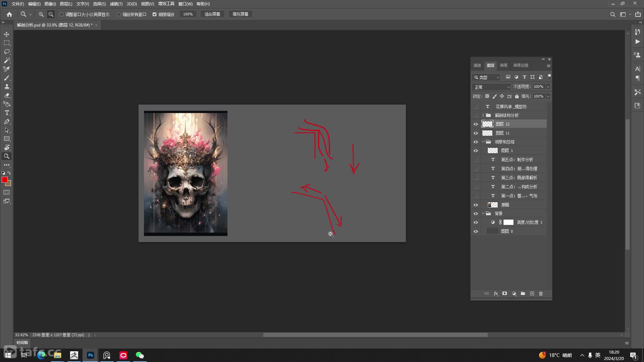Collapse the 观察和总结 group

[x=483, y=142]
